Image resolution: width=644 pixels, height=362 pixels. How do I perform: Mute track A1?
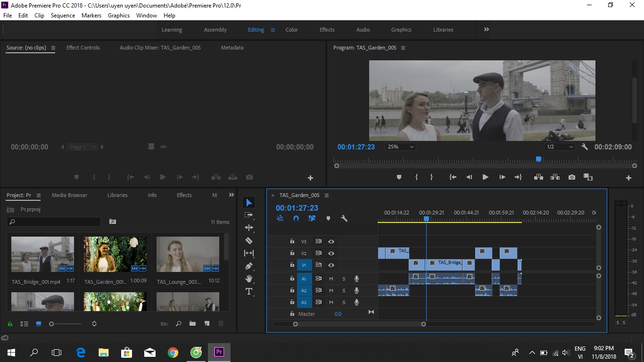(331, 279)
